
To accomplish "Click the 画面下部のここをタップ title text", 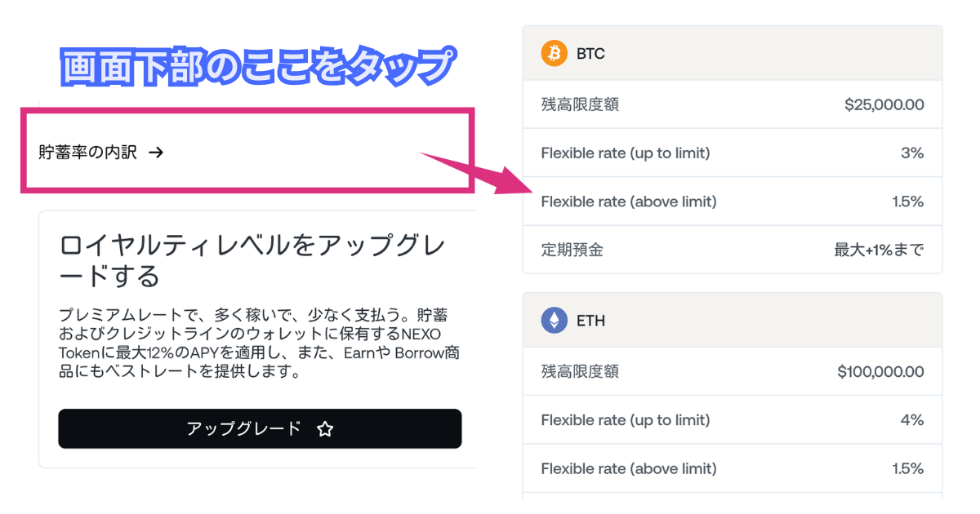I will point(256,67).
